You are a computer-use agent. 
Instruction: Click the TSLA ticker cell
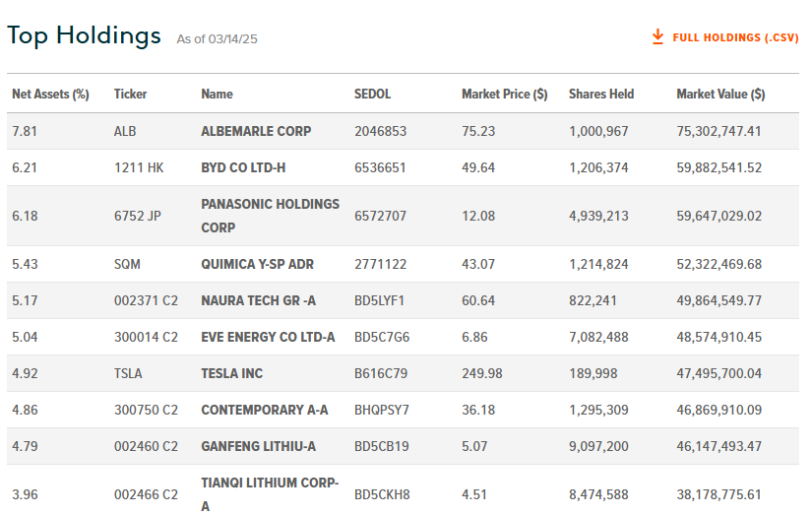pos(128,373)
